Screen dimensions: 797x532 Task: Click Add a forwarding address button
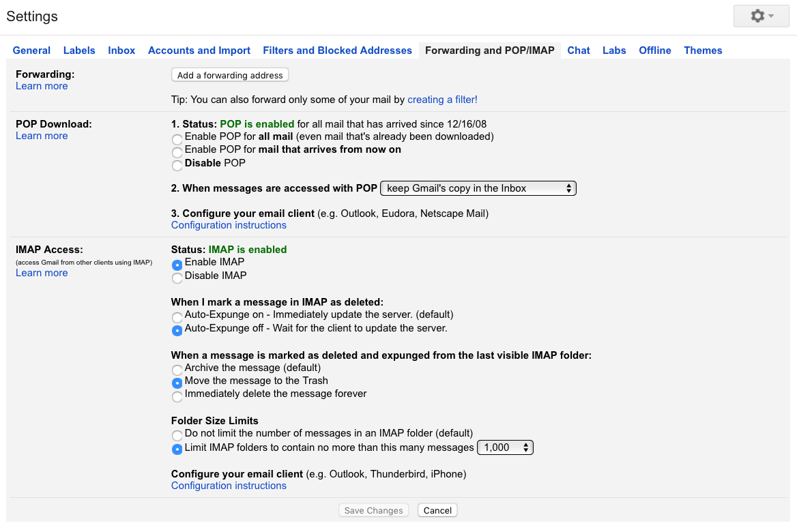point(230,75)
